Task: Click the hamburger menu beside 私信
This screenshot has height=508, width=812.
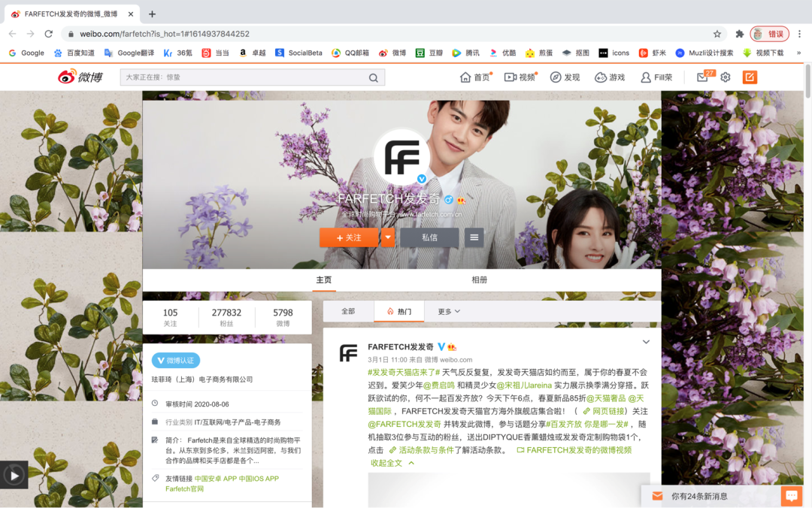Action: [x=474, y=237]
